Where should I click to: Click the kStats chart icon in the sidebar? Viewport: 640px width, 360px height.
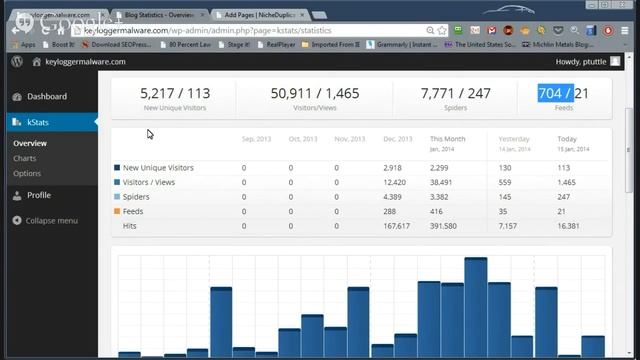(17, 122)
